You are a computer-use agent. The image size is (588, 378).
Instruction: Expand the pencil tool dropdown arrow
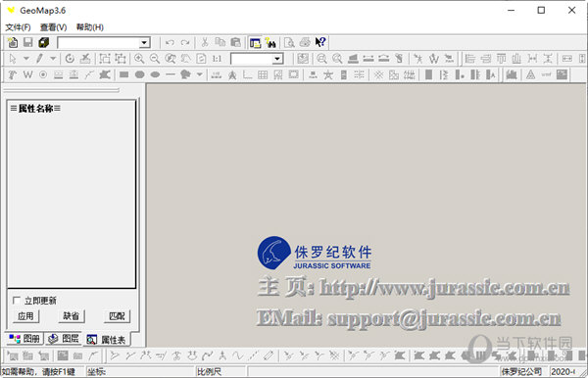(x=53, y=59)
